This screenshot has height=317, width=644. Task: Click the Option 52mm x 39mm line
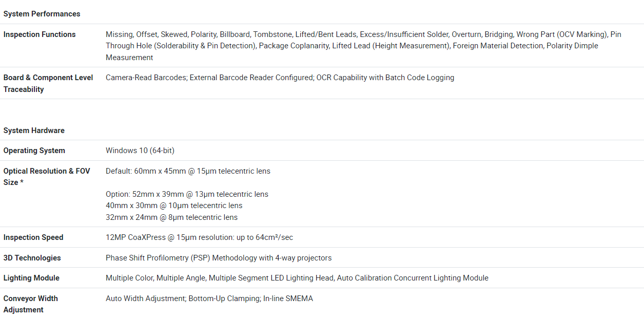187,194
